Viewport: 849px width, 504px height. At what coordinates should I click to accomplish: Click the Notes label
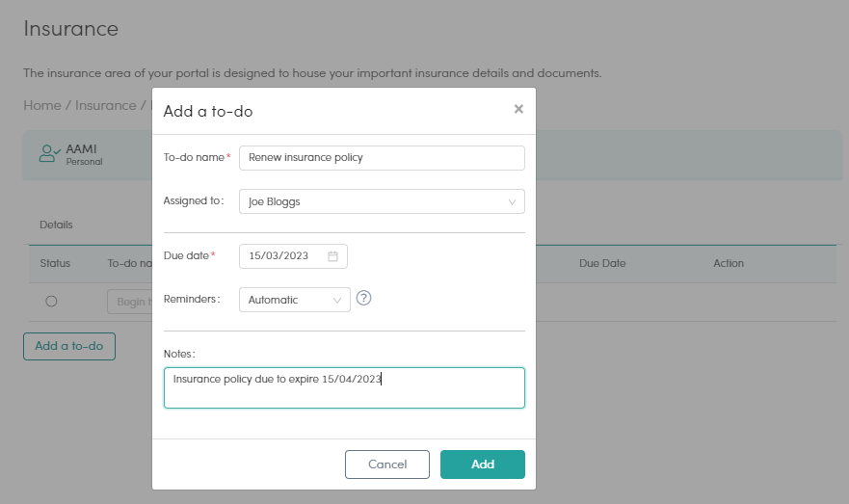point(179,354)
